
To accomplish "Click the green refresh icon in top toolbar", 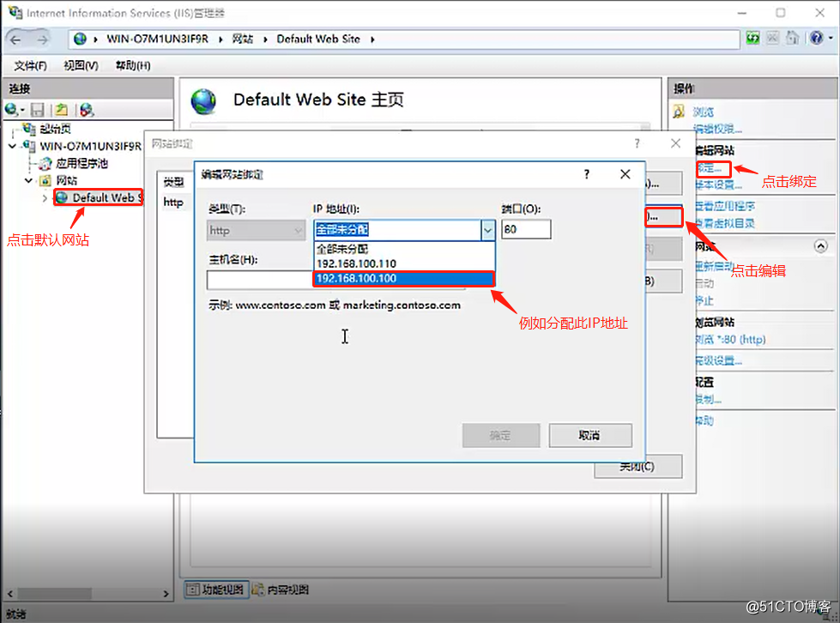I will coord(752,38).
